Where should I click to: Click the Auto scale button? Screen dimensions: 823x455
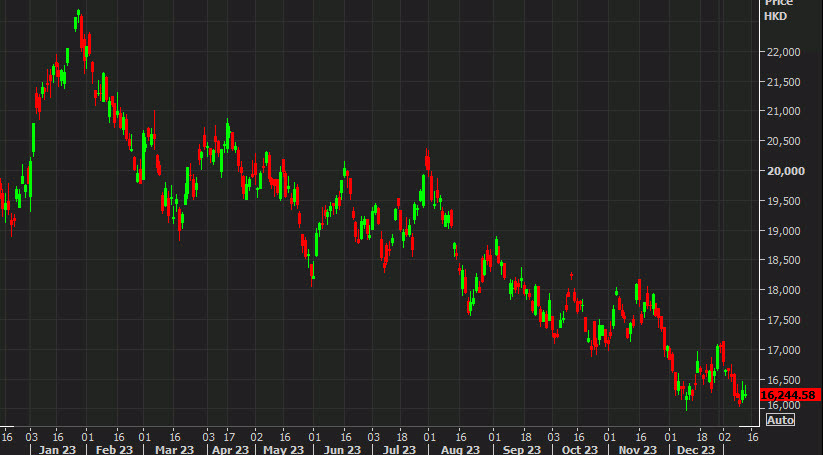click(x=780, y=420)
